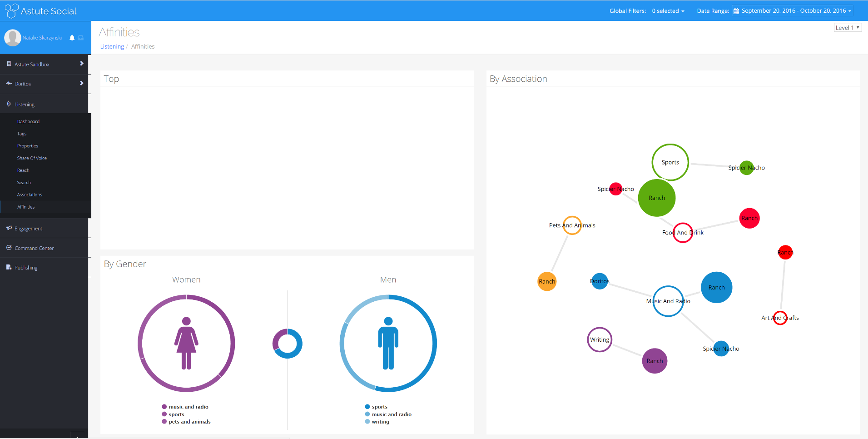Viewport: 868px width, 439px height.
Task: Select the green Spicier Nacho node
Action: click(747, 168)
